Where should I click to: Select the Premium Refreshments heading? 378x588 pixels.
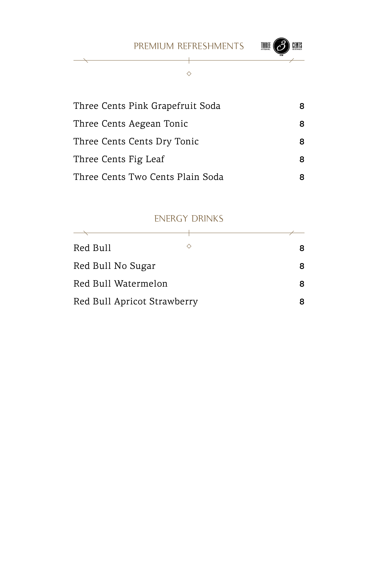pyautogui.click(x=188, y=46)
